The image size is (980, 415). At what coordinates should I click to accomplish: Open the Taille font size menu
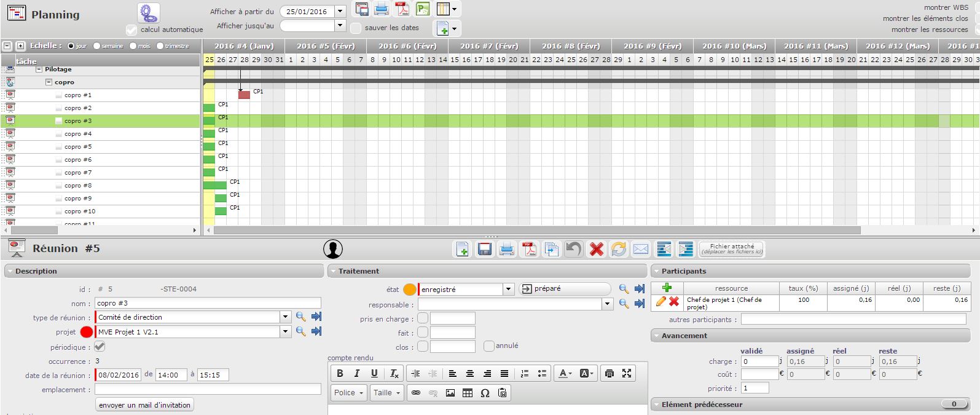pos(386,393)
